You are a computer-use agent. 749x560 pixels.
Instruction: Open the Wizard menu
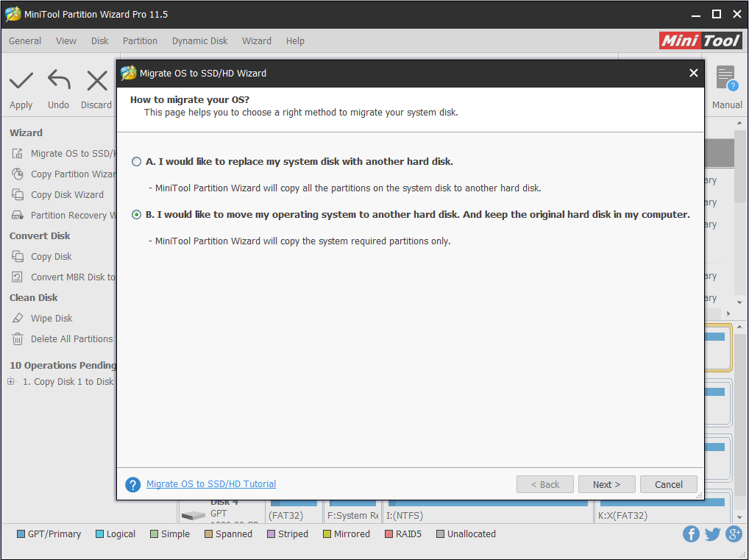pyautogui.click(x=257, y=41)
